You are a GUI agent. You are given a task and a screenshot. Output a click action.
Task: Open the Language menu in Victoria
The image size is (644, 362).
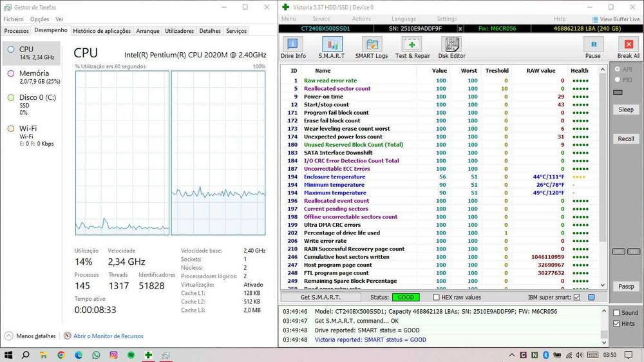[404, 19]
